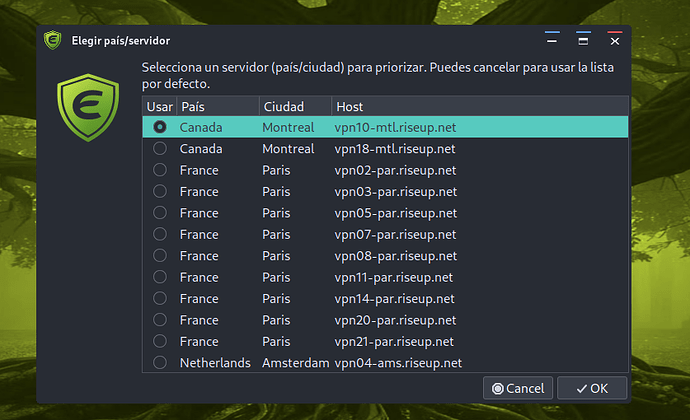690x420 pixels.
Task: Click host text vpn14-par.riseup.net
Action: (x=394, y=298)
